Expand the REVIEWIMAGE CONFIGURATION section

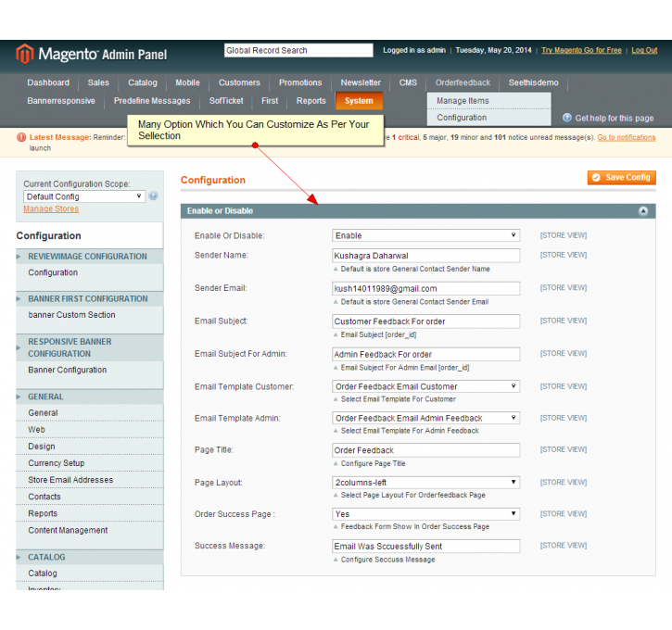coord(90,257)
